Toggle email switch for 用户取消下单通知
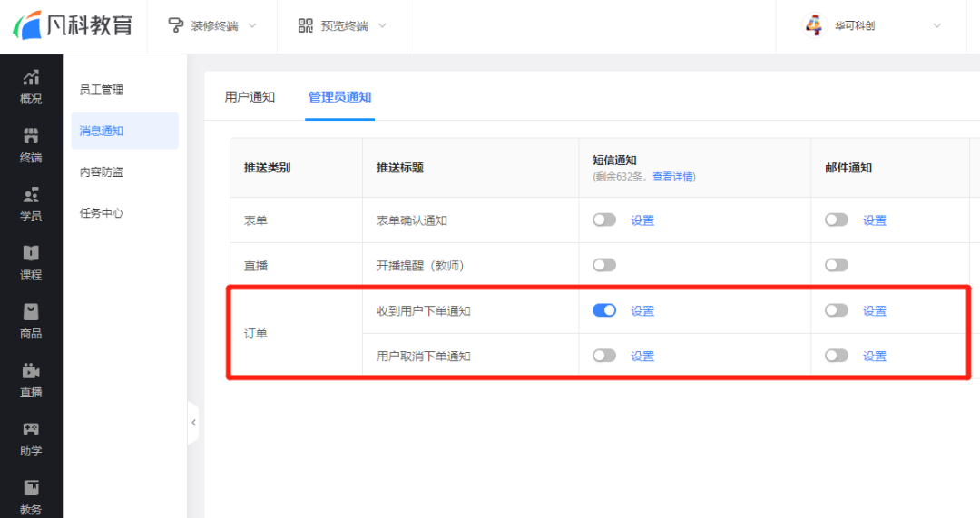 [x=837, y=356]
